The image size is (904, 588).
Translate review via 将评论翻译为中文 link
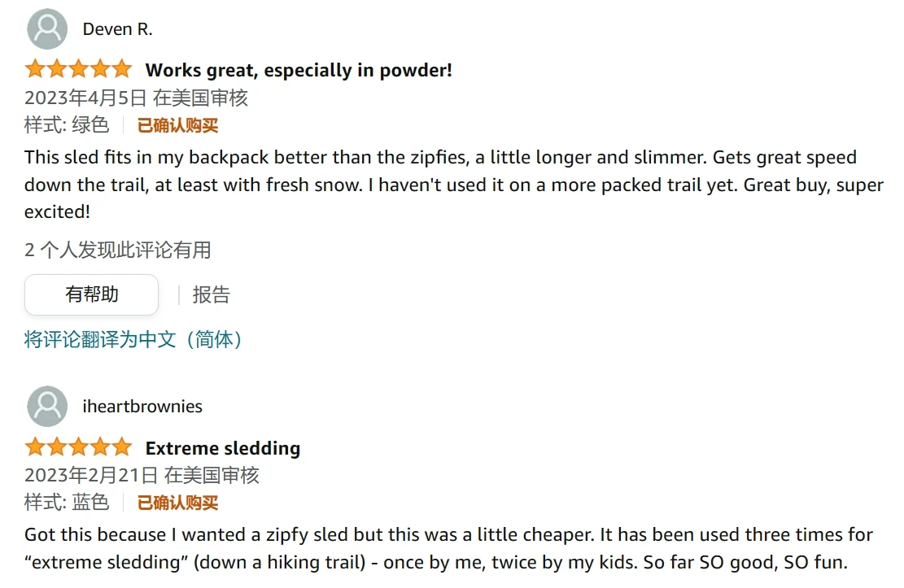click(x=134, y=339)
